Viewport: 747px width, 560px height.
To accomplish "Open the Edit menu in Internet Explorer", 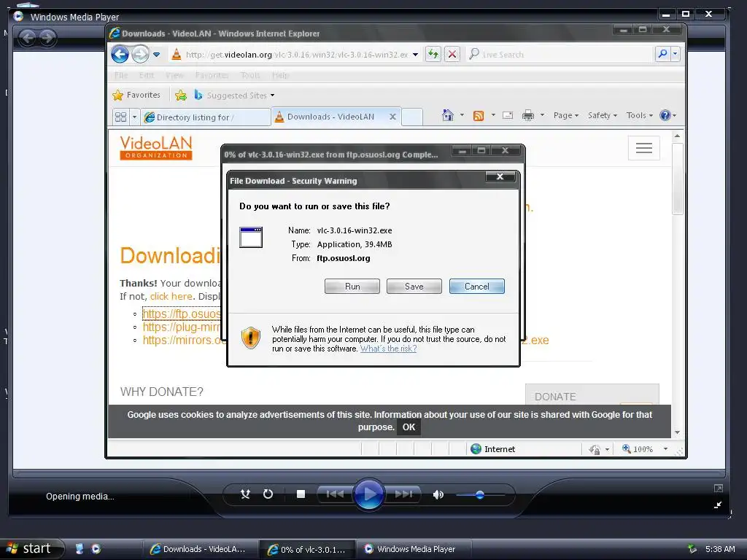I will (146, 75).
